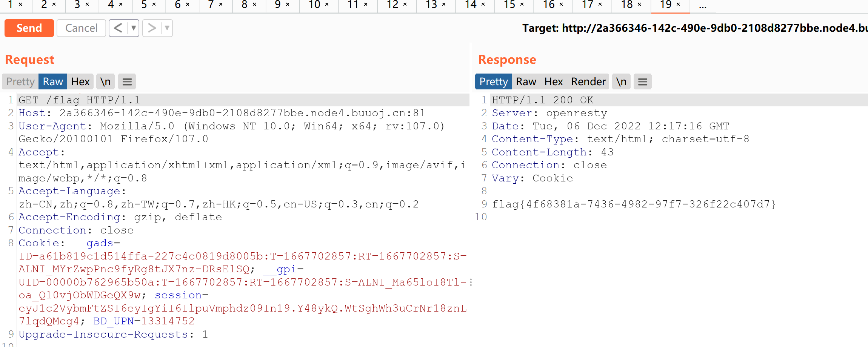Open the forward history dropdown arrow

[167, 28]
